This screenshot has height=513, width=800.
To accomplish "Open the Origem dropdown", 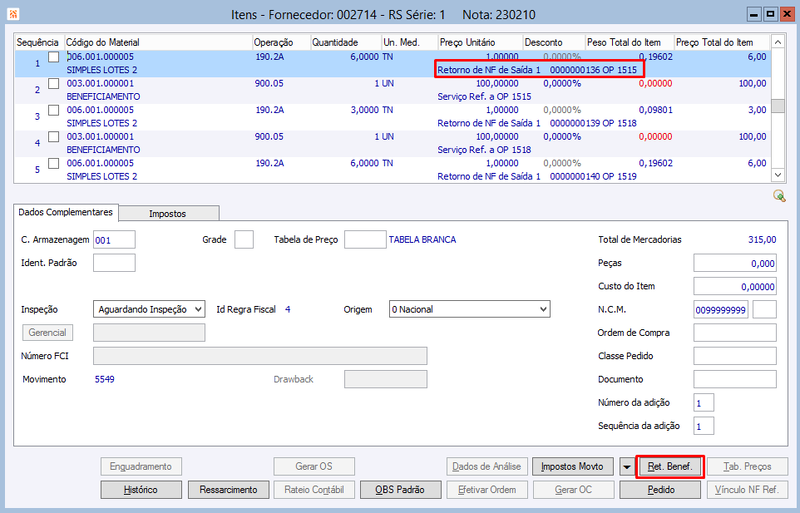I will click(x=469, y=309).
